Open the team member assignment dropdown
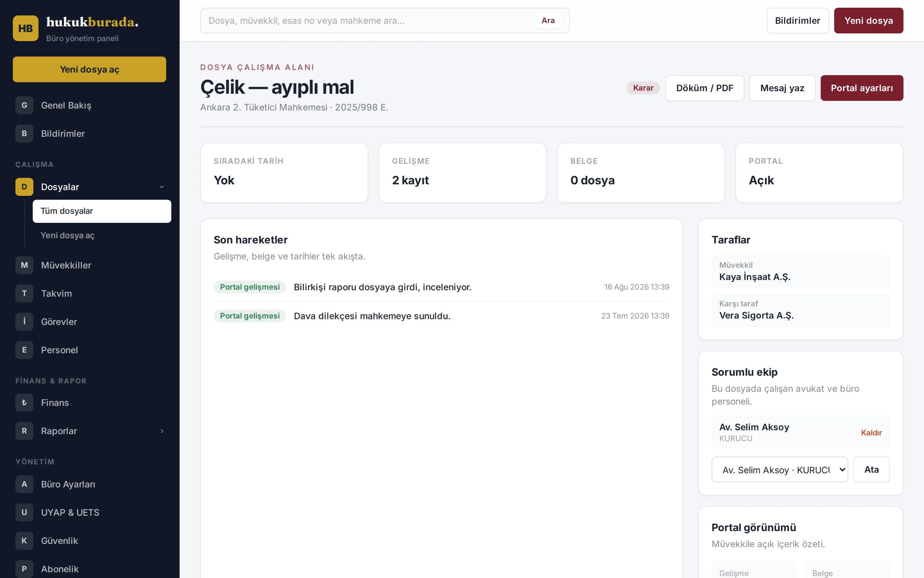 (x=780, y=470)
